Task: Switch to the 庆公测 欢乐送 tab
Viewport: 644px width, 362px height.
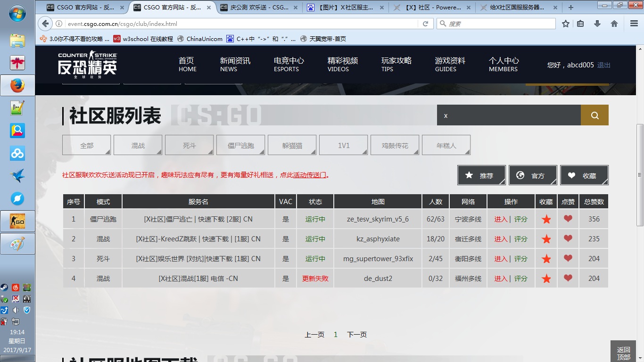Action: pyautogui.click(x=259, y=8)
